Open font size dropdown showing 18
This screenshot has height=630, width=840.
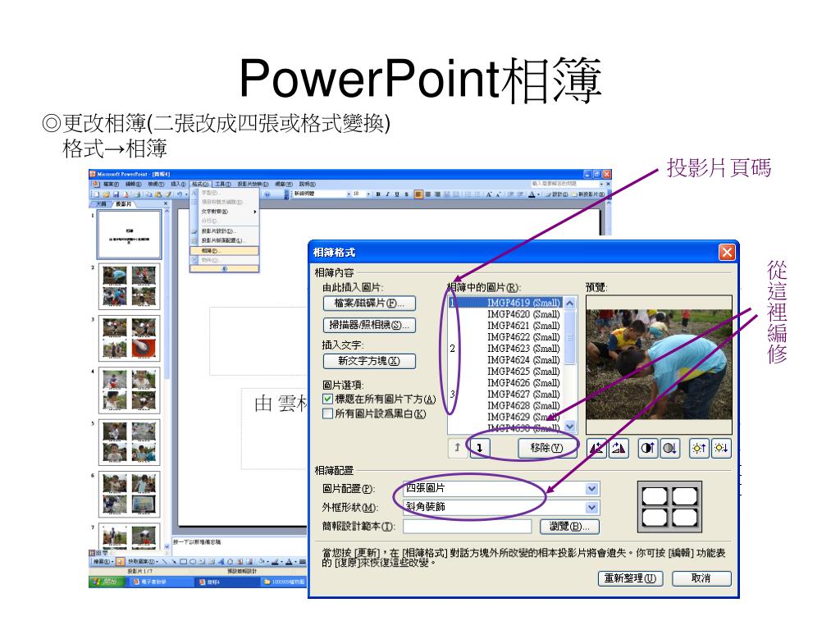[x=368, y=194]
